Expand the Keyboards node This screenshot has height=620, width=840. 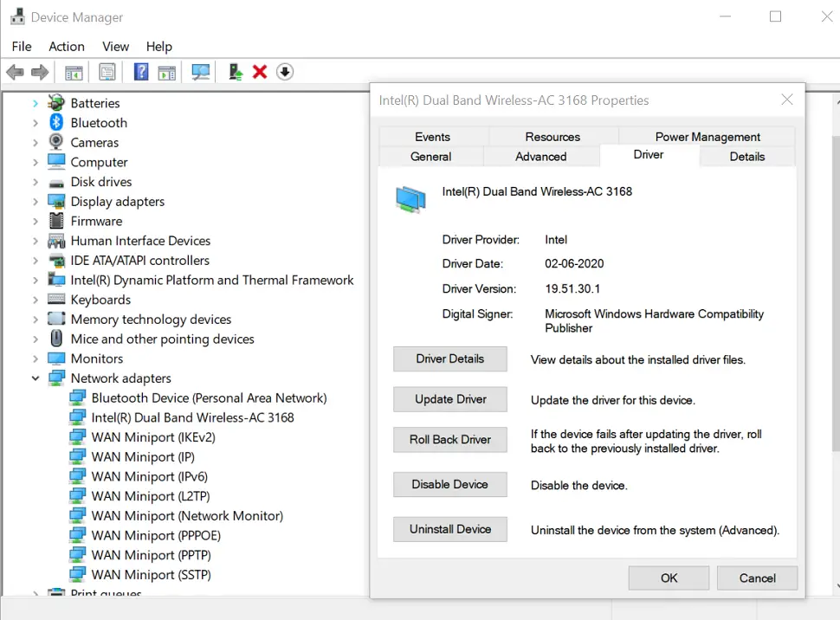(x=36, y=300)
